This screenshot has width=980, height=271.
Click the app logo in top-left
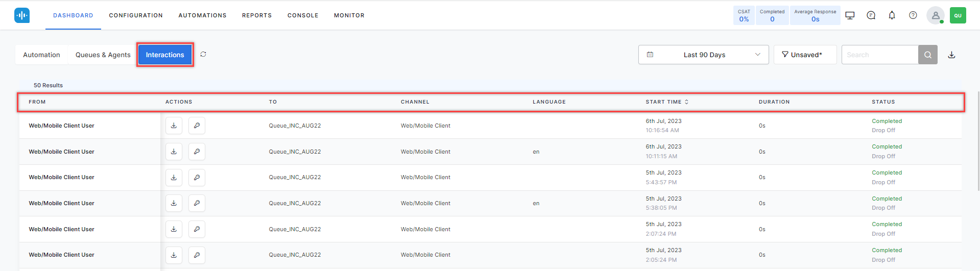(22, 15)
